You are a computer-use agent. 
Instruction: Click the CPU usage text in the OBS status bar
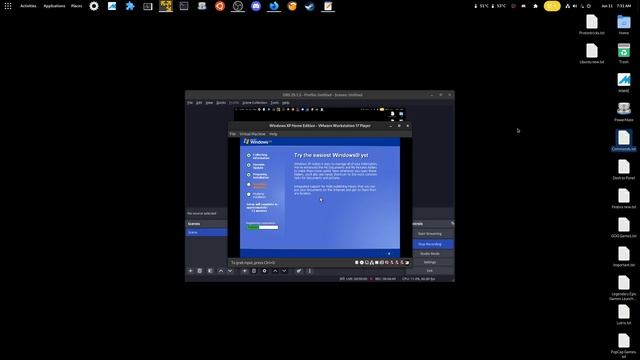419,279
